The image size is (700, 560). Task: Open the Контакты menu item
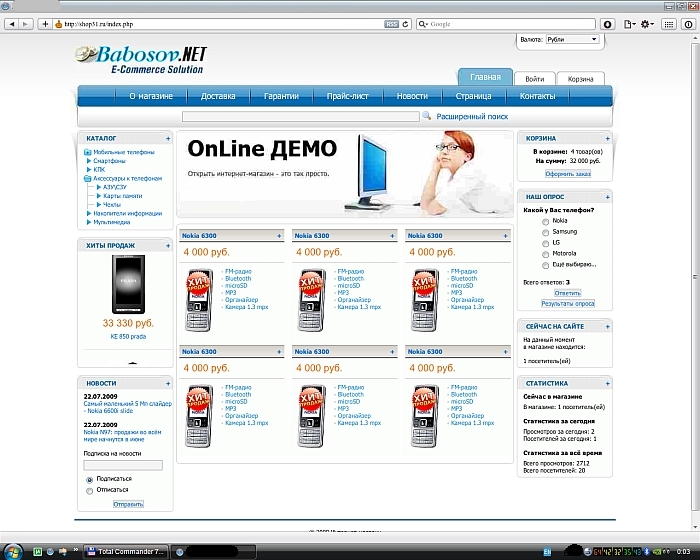pyautogui.click(x=538, y=96)
